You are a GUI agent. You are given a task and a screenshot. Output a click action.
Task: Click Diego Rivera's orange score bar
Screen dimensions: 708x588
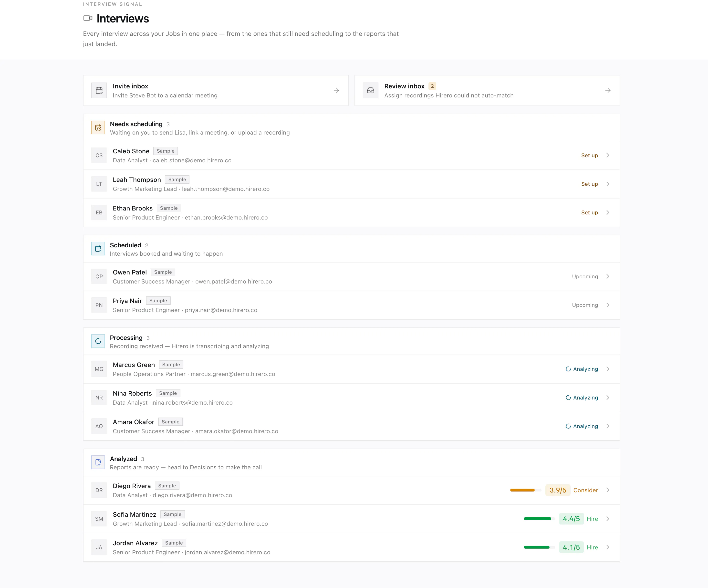[x=526, y=490]
